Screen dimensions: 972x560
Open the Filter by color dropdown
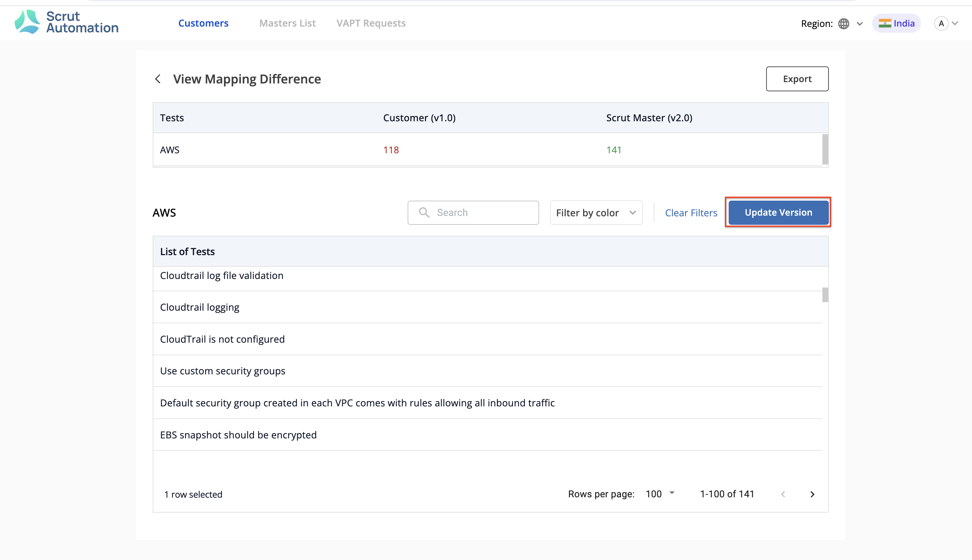596,213
